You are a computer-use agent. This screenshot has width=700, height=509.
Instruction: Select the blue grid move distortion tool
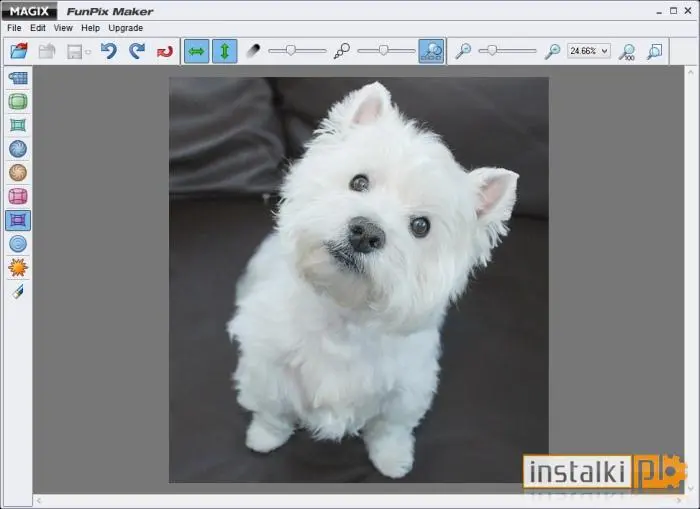point(18,78)
